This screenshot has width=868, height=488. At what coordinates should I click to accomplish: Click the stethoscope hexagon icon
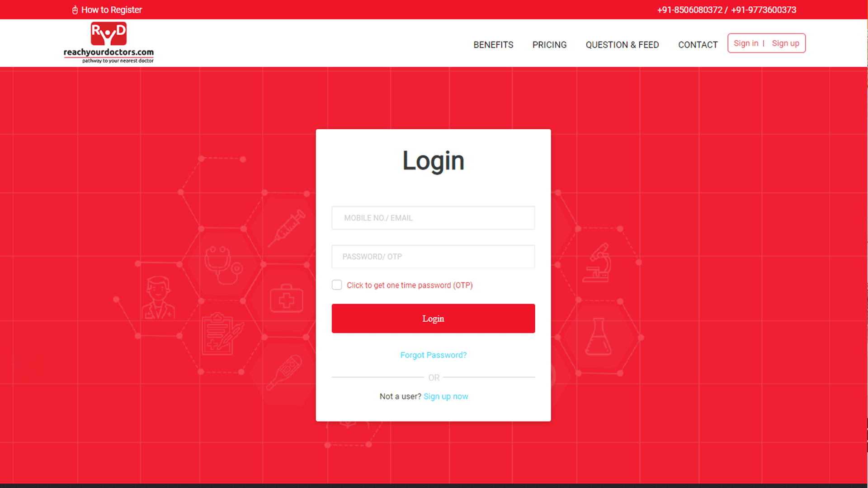coord(223,265)
